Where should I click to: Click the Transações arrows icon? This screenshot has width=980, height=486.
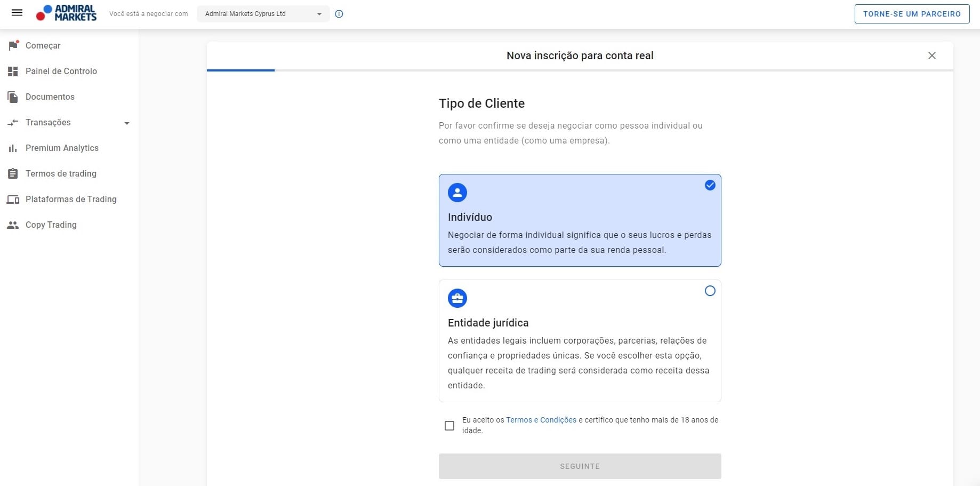coord(13,122)
